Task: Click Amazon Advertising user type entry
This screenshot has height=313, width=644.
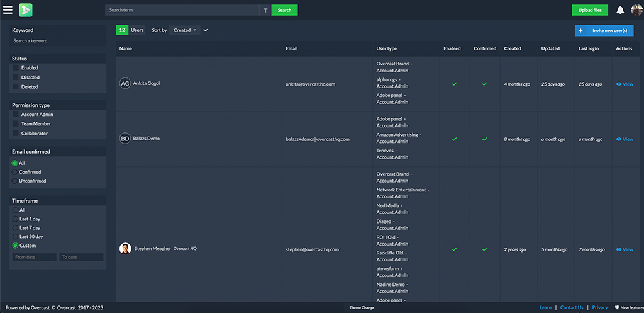Action: tap(399, 138)
